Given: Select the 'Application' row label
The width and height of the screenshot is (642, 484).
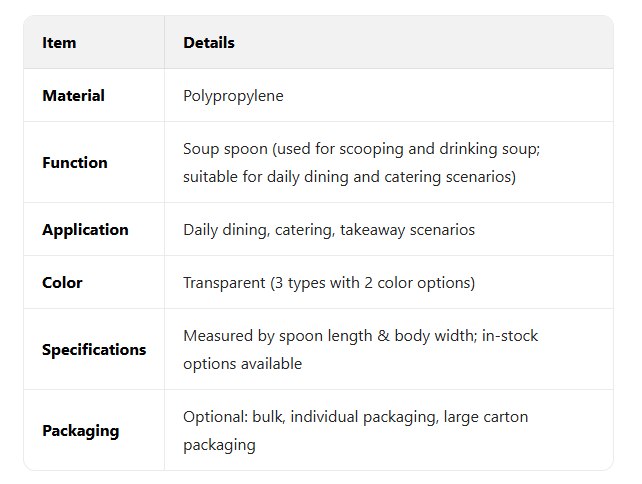Looking at the screenshot, I should pos(85,229).
